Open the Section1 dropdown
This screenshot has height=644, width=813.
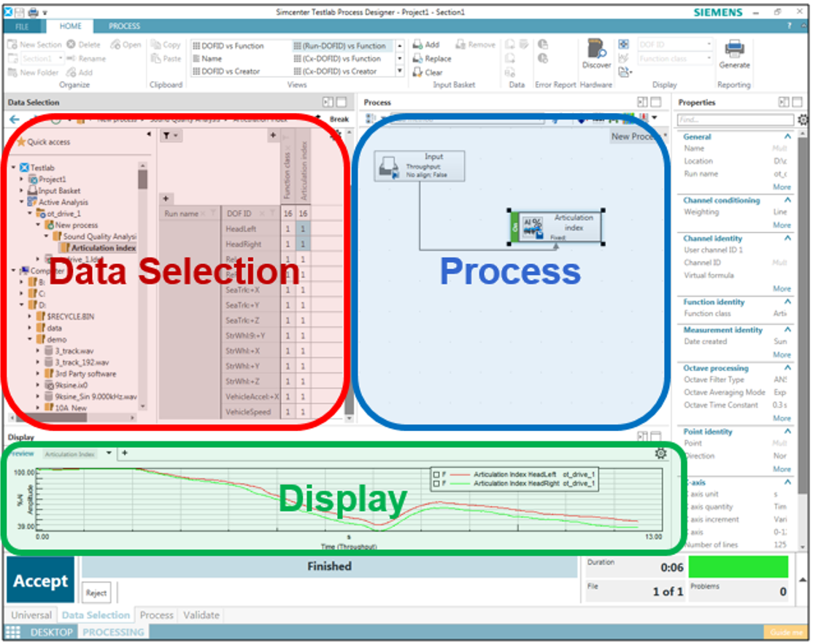pyautogui.click(x=61, y=59)
